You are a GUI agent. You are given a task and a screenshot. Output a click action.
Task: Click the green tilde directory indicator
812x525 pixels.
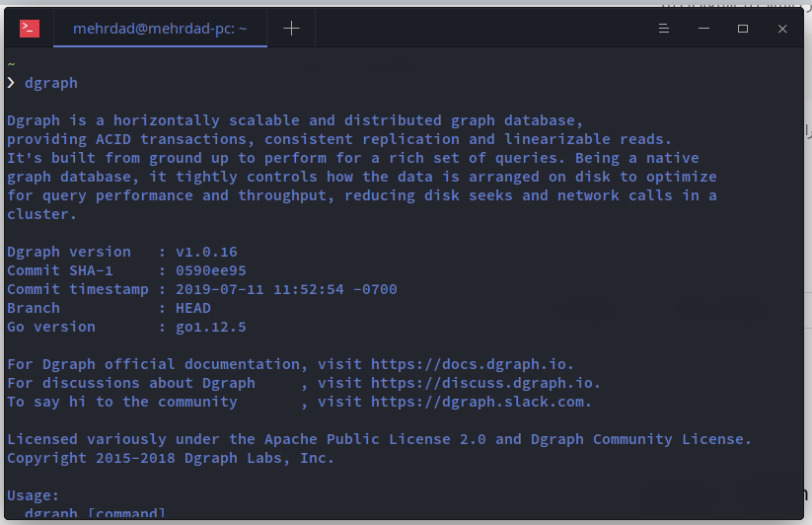(12, 65)
